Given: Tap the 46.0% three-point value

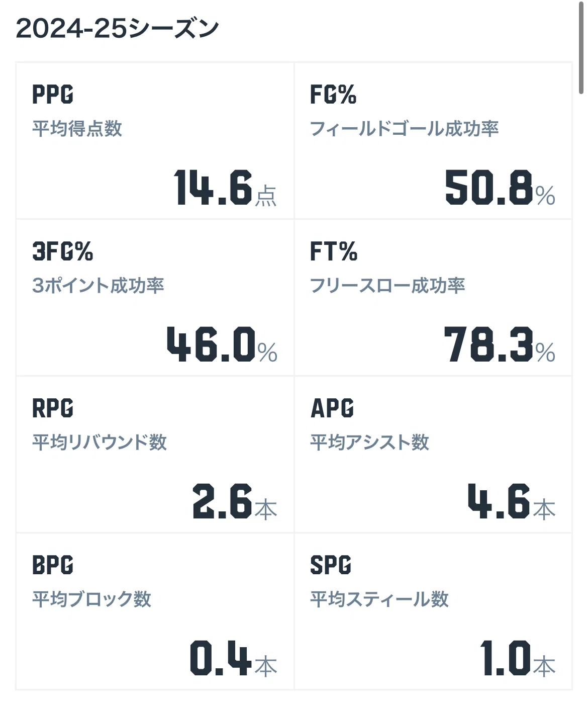Looking at the screenshot, I should click(x=222, y=344).
